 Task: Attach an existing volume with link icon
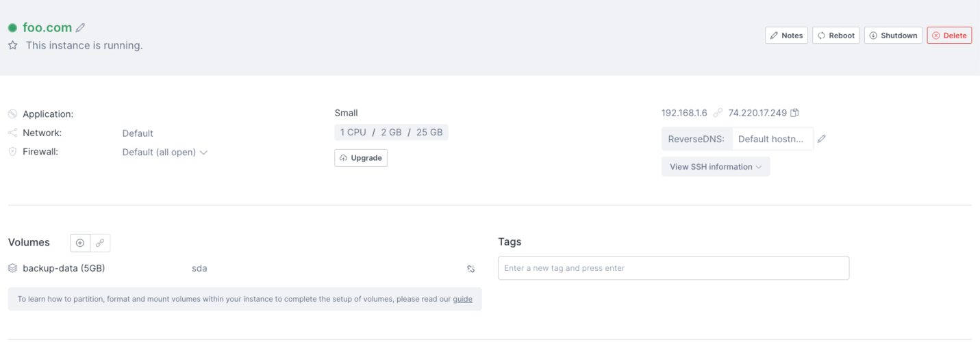pos(100,243)
